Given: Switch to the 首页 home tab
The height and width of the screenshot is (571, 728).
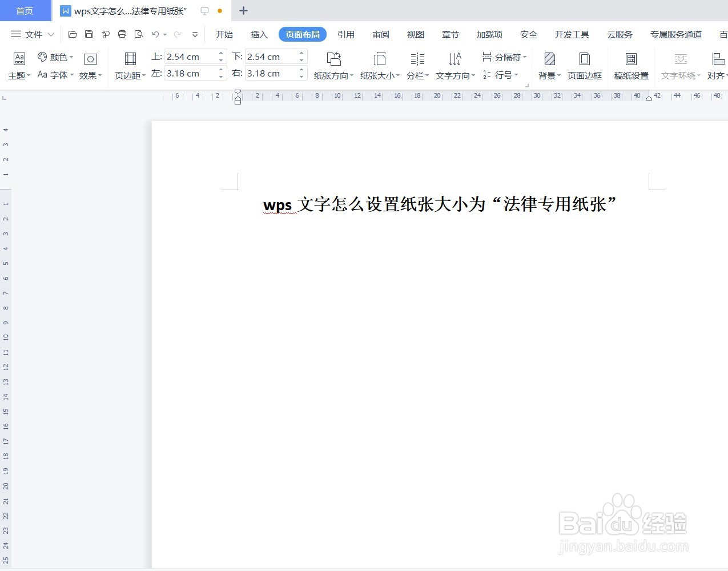Looking at the screenshot, I should pos(25,11).
